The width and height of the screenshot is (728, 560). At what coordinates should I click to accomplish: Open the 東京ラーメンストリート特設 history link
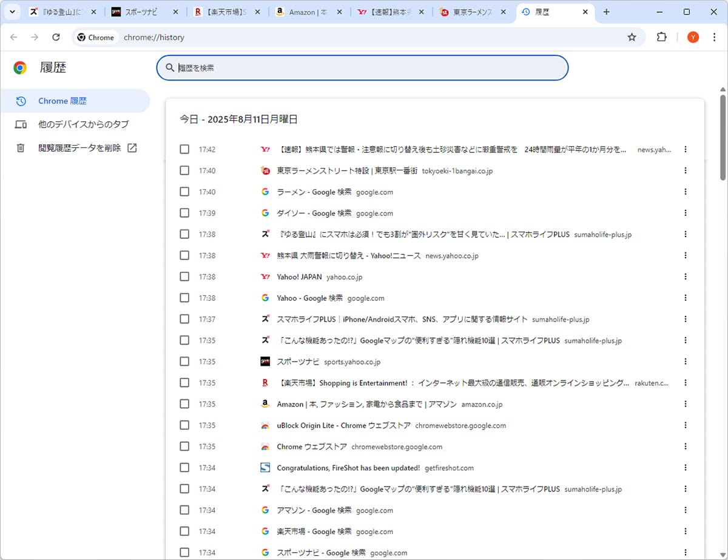tap(347, 170)
